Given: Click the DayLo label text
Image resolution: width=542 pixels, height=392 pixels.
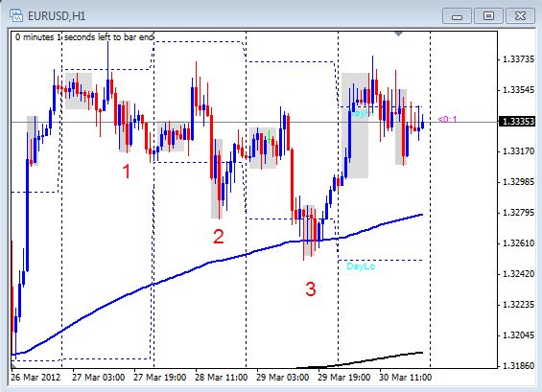Looking at the screenshot, I should click(x=361, y=266).
